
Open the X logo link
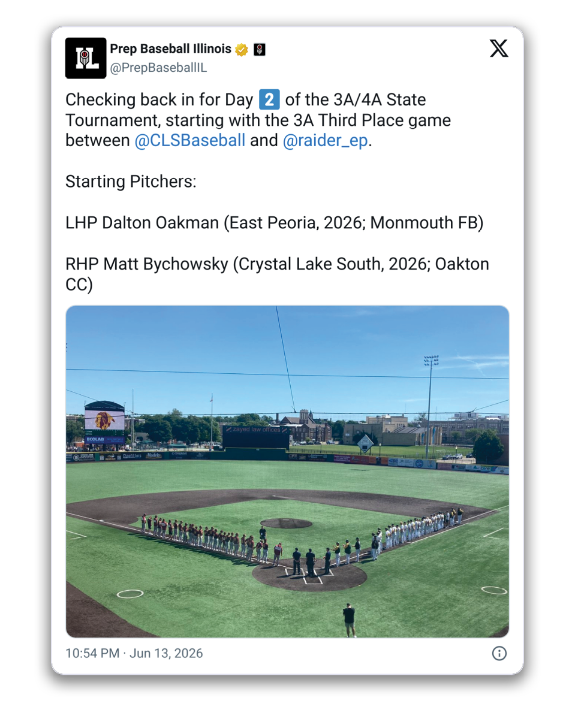point(499,49)
